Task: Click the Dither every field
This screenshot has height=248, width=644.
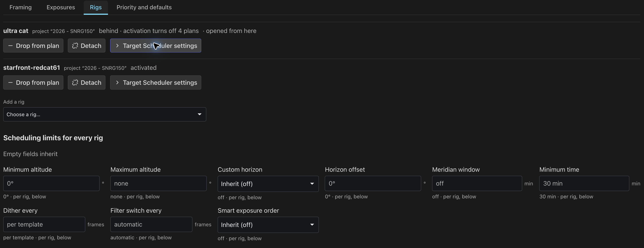Action: pyautogui.click(x=44, y=225)
